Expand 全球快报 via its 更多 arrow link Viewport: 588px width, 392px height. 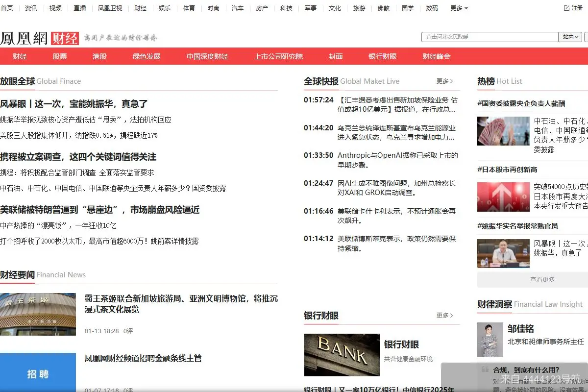(x=445, y=81)
